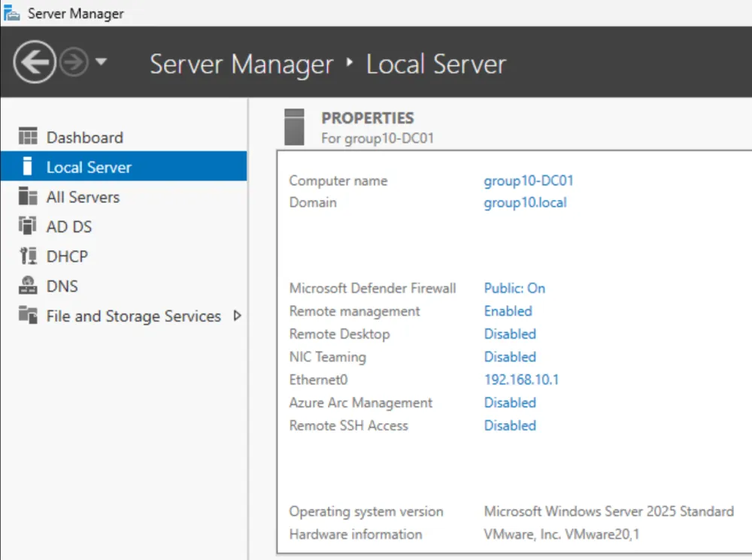
Task: Go to All Servers
Action: (x=124, y=197)
